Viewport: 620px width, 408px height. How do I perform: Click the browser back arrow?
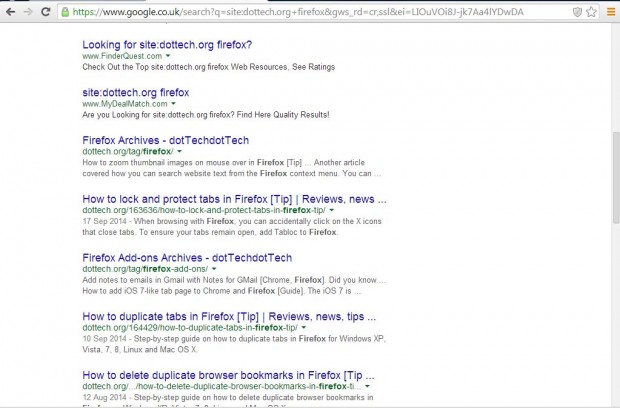[10, 12]
